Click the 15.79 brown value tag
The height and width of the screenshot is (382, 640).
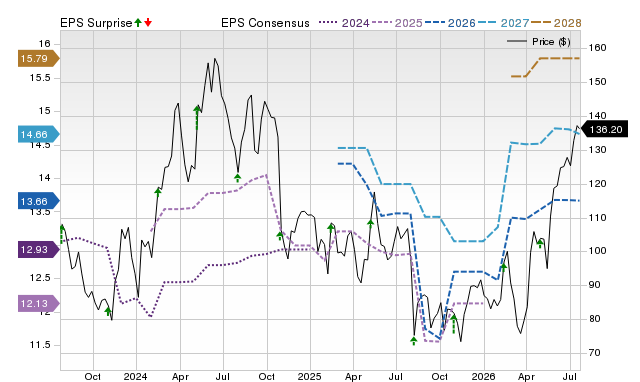[x=38, y=58]
